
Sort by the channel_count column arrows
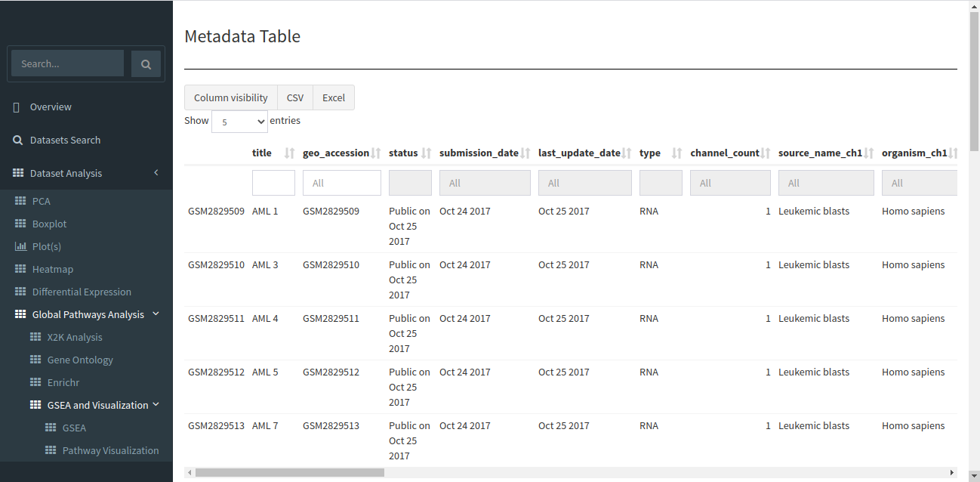pyautogui.click(x=766, y=153)
